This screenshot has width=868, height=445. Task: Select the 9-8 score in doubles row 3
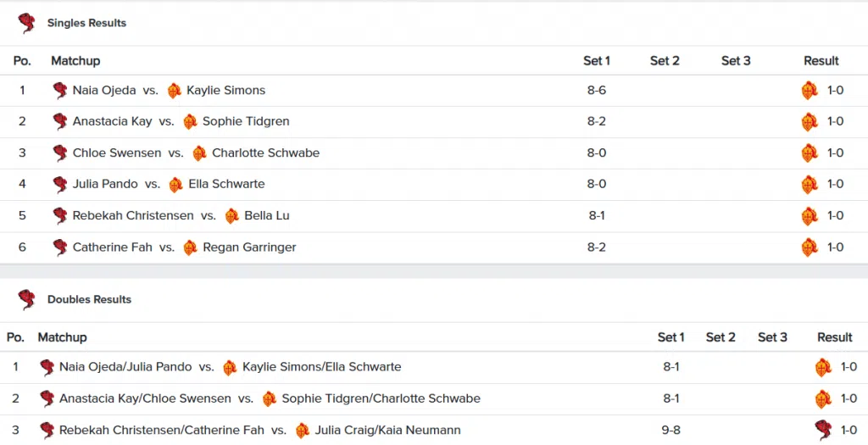pos(671,430)
